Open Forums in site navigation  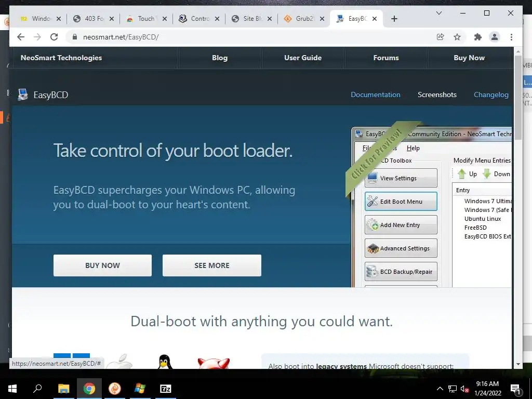point(386,58)
